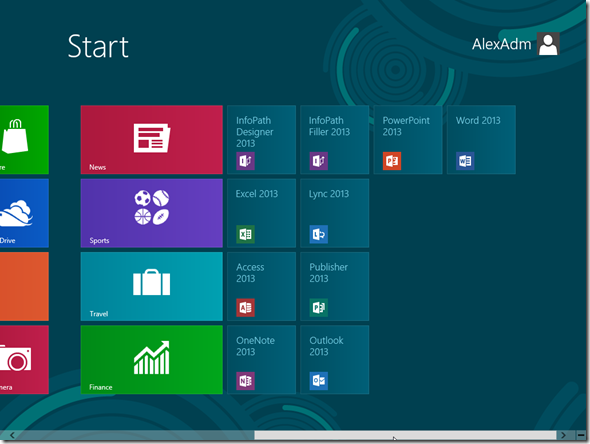Image resolution: width=590 pixels, height=444 pixels.
Task: Click the scrollbar right arrow
Action: click(563, 435)
